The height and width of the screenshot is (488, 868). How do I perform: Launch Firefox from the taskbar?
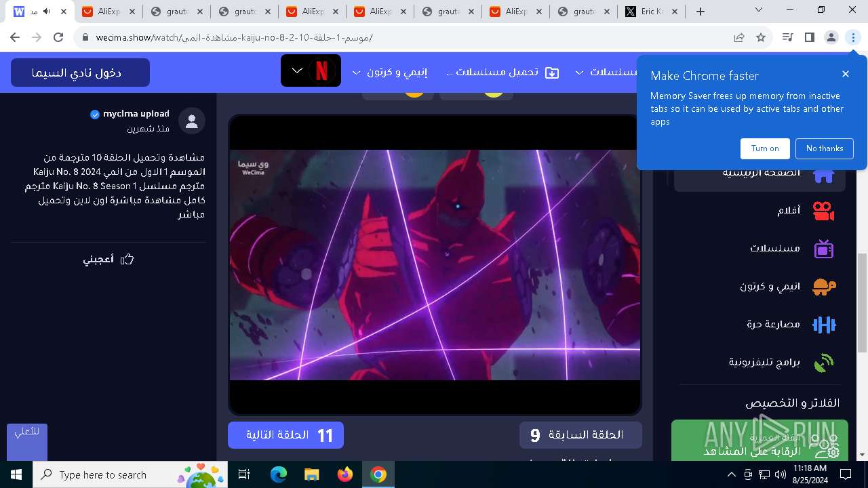pos(345,474)
